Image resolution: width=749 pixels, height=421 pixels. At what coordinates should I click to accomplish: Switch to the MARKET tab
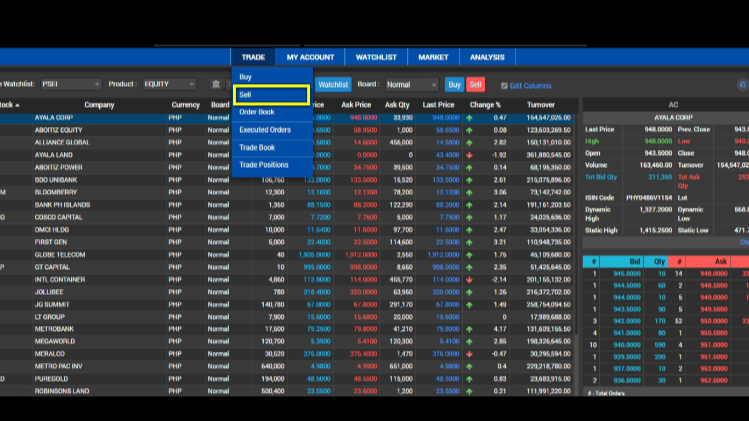pos(433,57)
